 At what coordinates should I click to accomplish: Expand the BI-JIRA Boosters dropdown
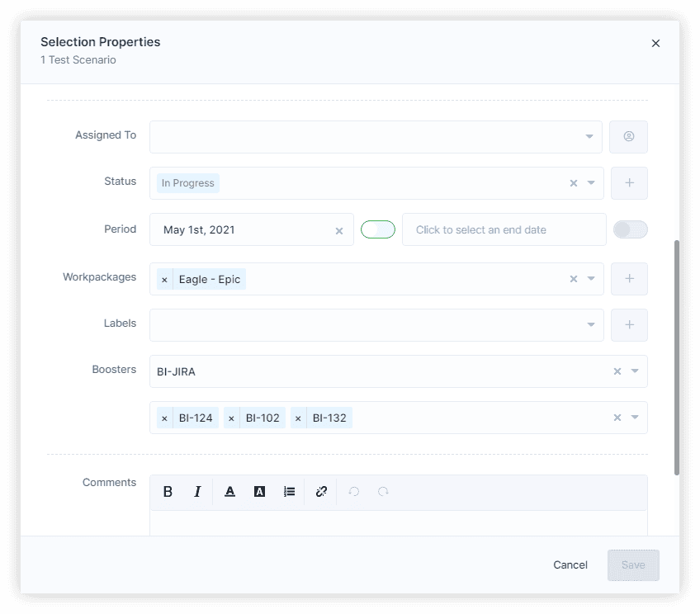(635, 371)
